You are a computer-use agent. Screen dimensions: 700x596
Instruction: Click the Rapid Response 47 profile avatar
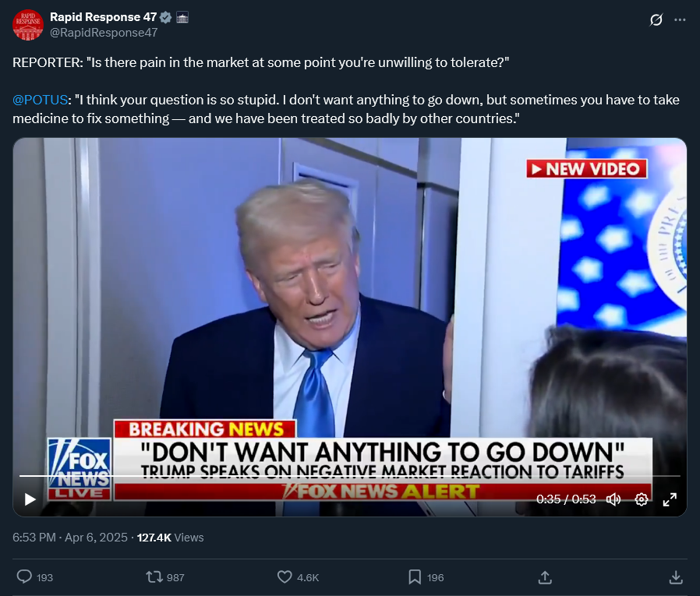tap(27, 25)
